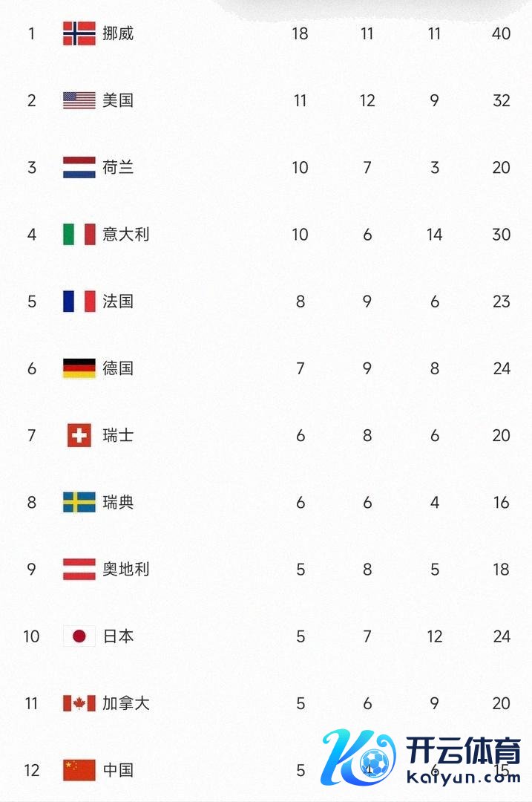532x802 pixels.
Task: Click the Canada maple leaf flag
Action: [79, 703]
